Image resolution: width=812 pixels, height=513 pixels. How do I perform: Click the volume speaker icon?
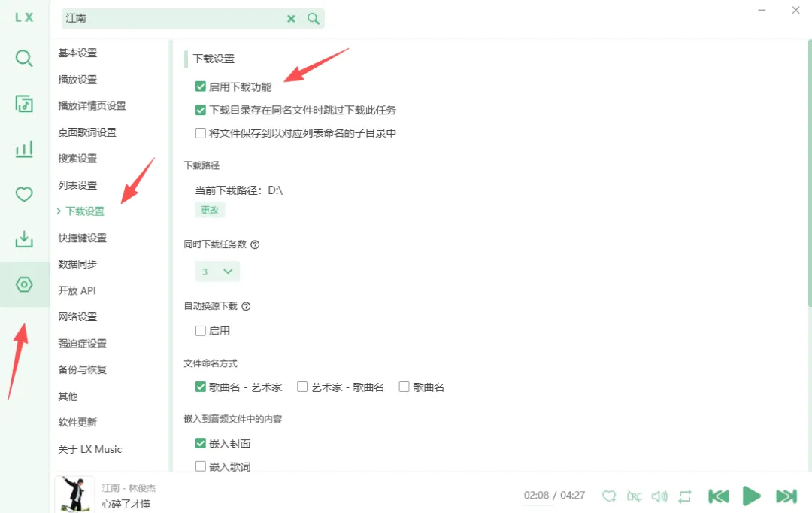pyautogui.click(x=659, y=496)
